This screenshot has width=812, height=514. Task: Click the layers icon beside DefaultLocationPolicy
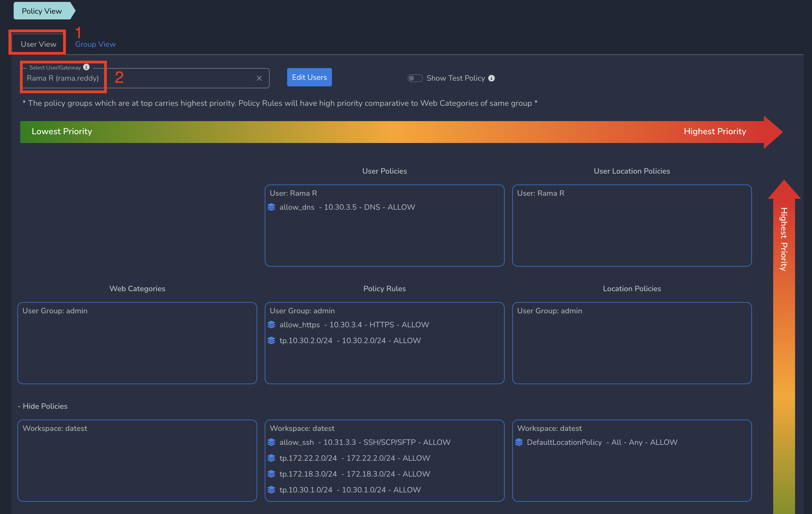[519, 442]
